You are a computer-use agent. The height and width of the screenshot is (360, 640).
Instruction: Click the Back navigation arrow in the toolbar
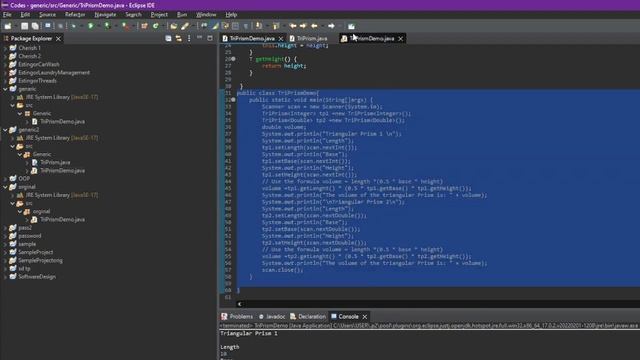314,26
